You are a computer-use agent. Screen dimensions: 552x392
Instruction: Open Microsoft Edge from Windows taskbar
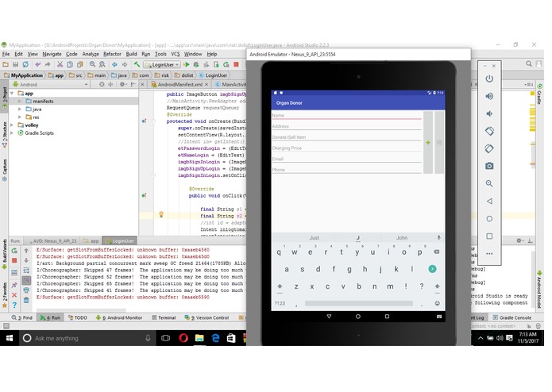pyautogui.click(x=215, y=338)
